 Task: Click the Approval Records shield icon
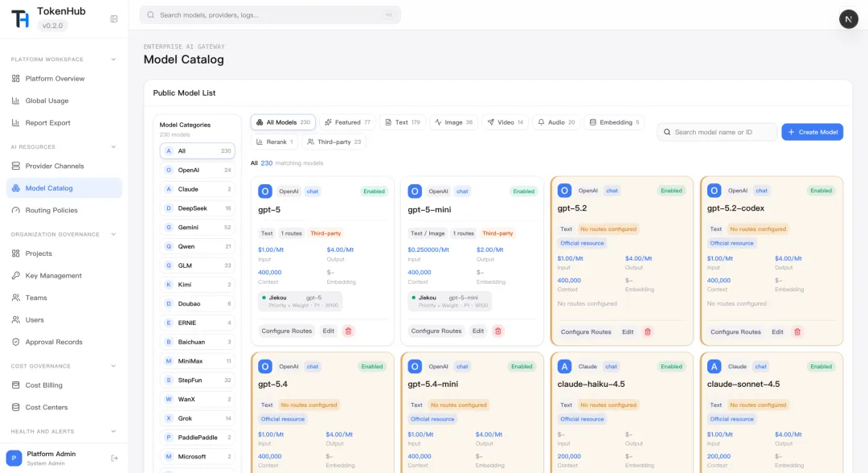click(x=15, y=343)
